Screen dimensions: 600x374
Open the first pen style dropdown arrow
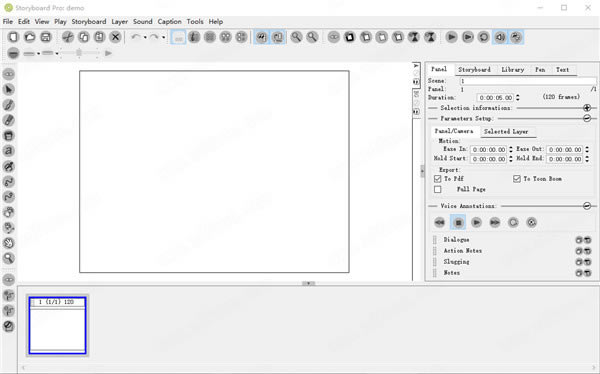[x=38, y=54]
